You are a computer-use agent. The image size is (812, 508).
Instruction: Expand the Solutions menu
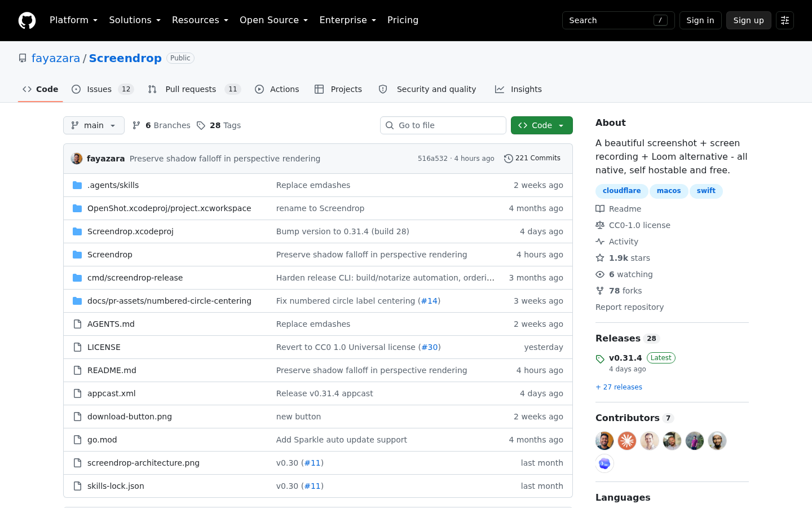point(135,20)
